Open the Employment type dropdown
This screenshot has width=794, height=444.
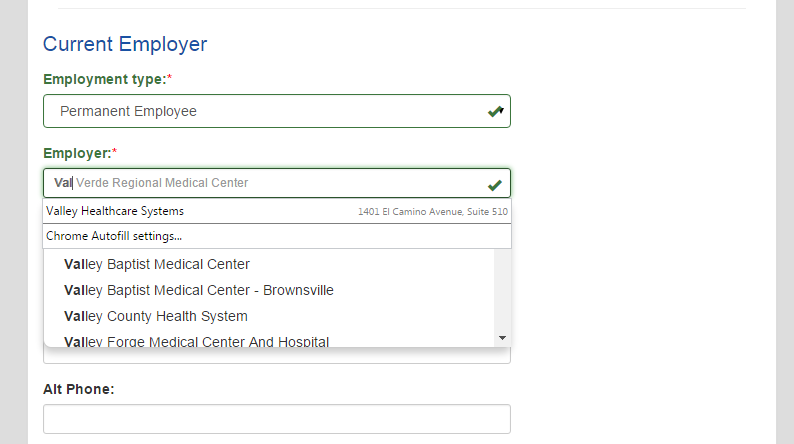(x=276, y=111)
